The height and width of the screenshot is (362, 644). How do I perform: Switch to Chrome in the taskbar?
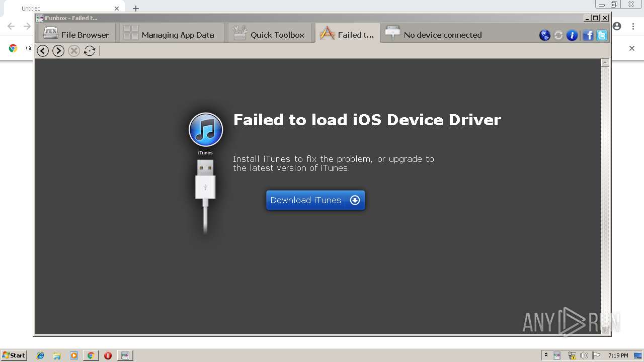(x=91, y=355)
